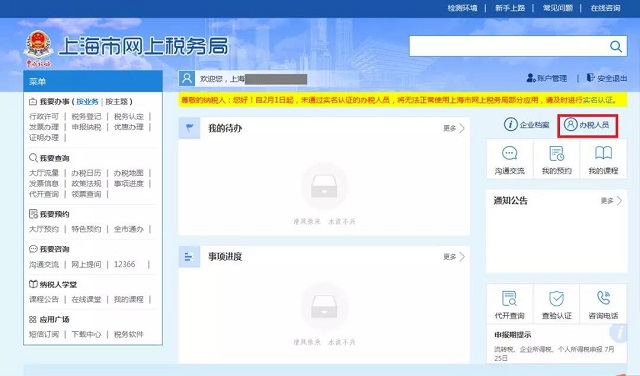The image size is (640, 376).
Task: Open 在线课堂 link
Action: [x=86, y=300]
